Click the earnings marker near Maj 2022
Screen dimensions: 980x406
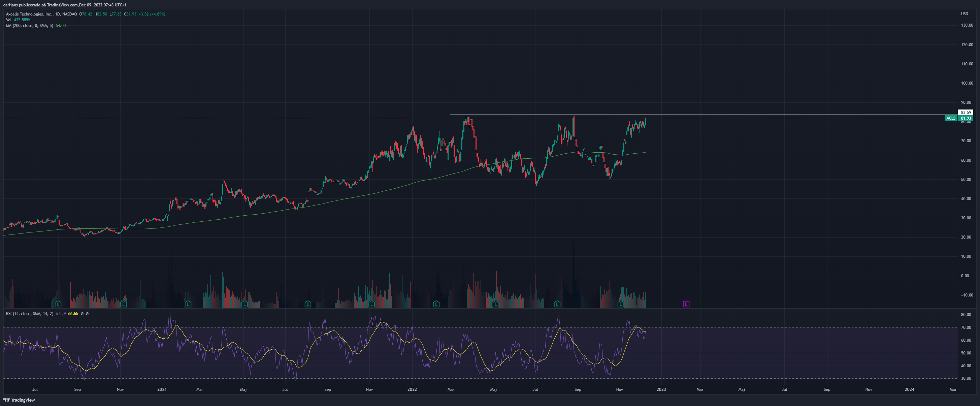point(496,304)
